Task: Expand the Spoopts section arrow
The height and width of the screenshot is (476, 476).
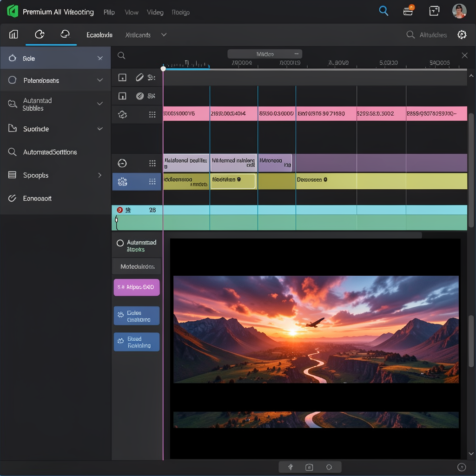Action: [x=100, y=175]
